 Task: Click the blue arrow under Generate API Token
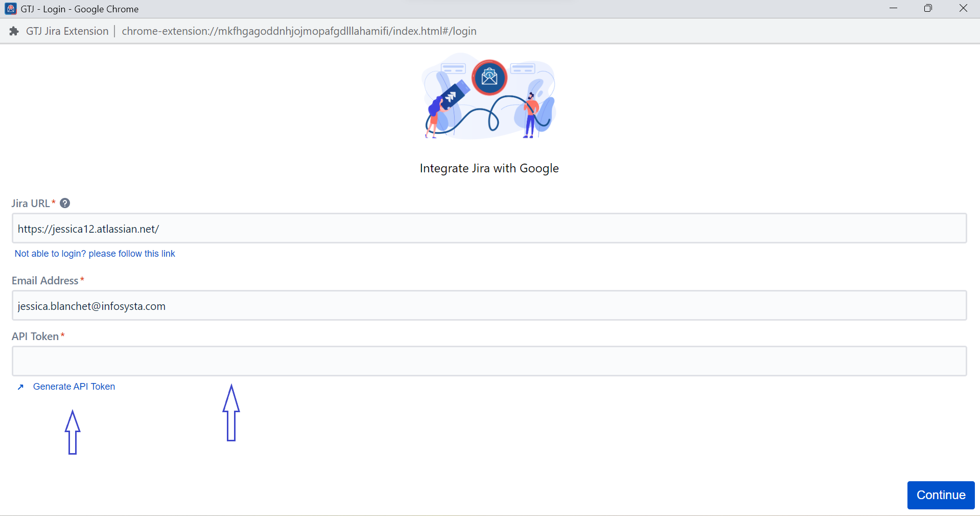73,432
